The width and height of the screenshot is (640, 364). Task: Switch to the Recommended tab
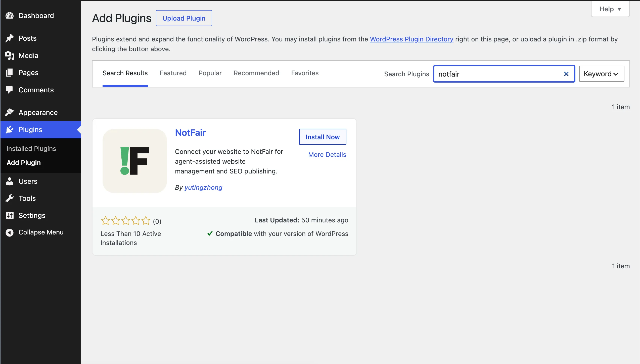256,73
